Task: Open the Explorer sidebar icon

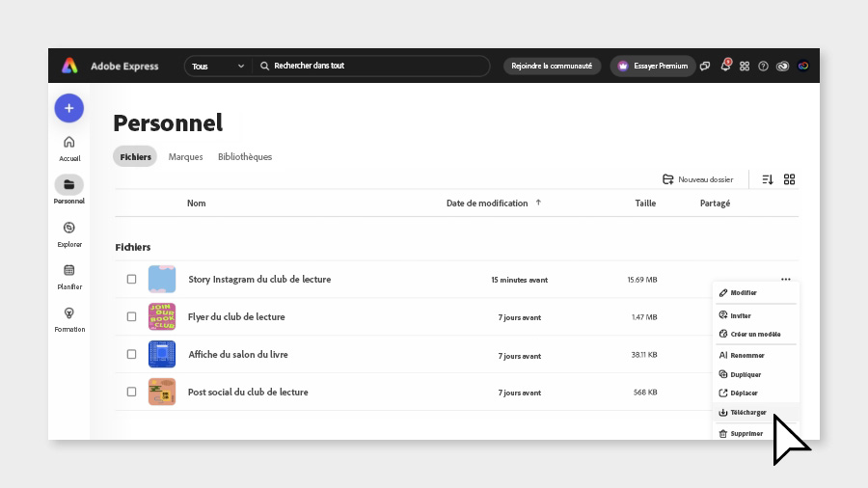Action: tap(68, 228)
